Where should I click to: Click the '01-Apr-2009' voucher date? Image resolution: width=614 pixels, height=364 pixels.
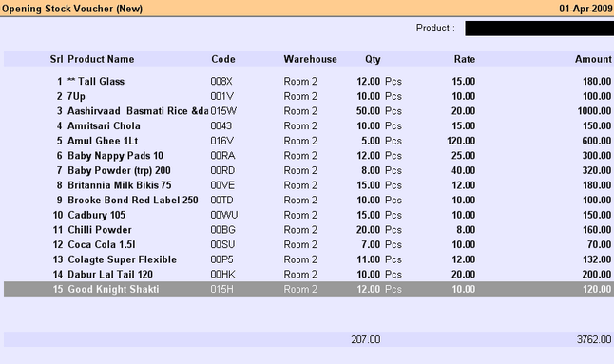tap(585, 9)
